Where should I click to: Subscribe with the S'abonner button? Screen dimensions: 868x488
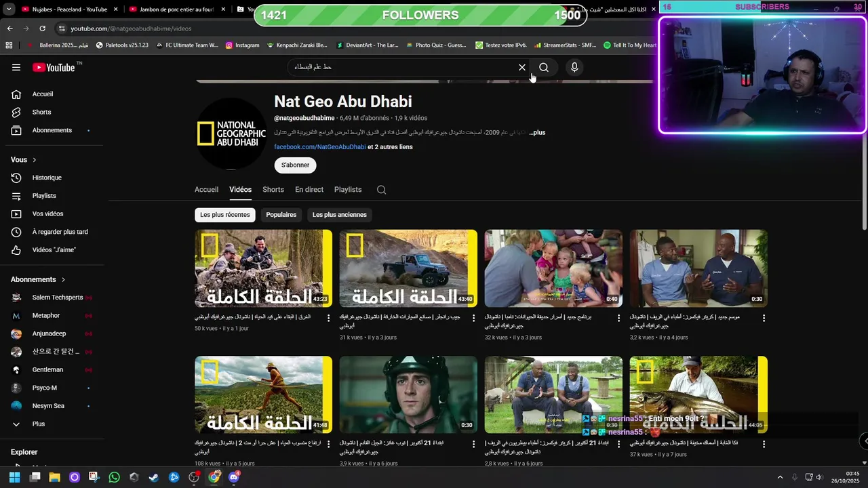(x=295, y=165)
